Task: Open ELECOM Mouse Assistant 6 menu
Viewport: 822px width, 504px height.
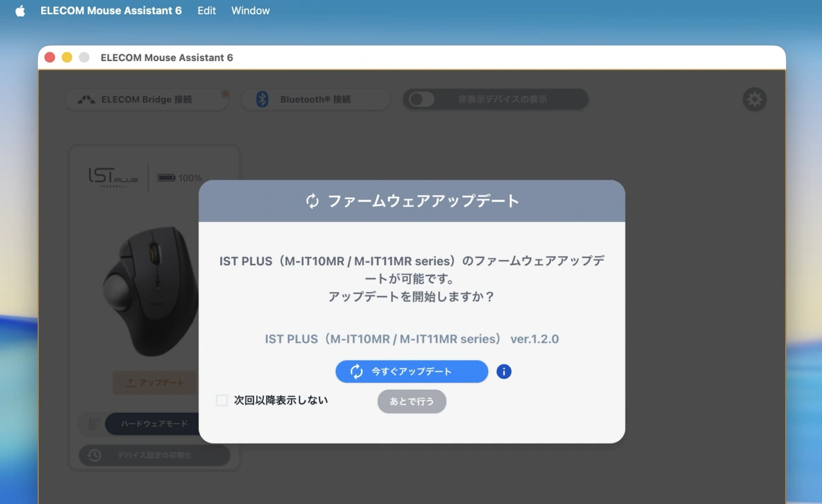Action: (x=111, y=11)
